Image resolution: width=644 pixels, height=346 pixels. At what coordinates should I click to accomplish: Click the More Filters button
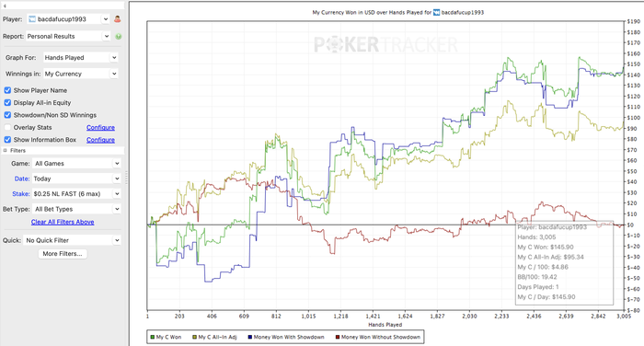pos(63,254)
